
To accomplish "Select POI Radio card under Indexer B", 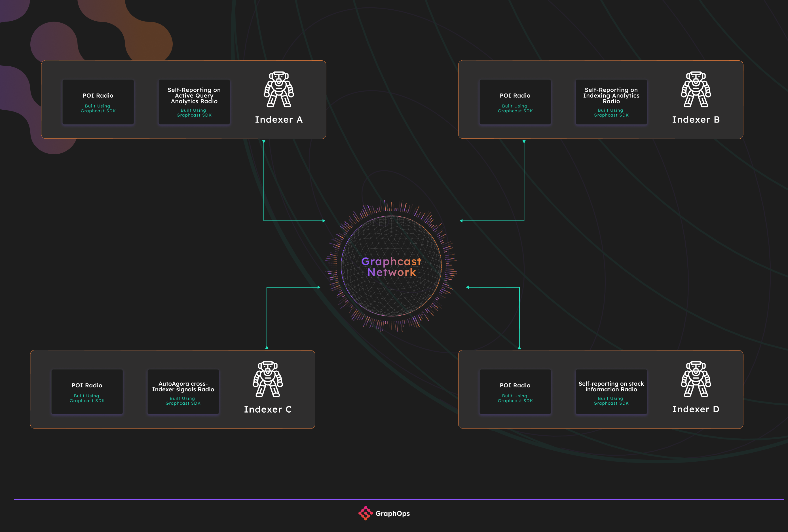I will [515, 102].
